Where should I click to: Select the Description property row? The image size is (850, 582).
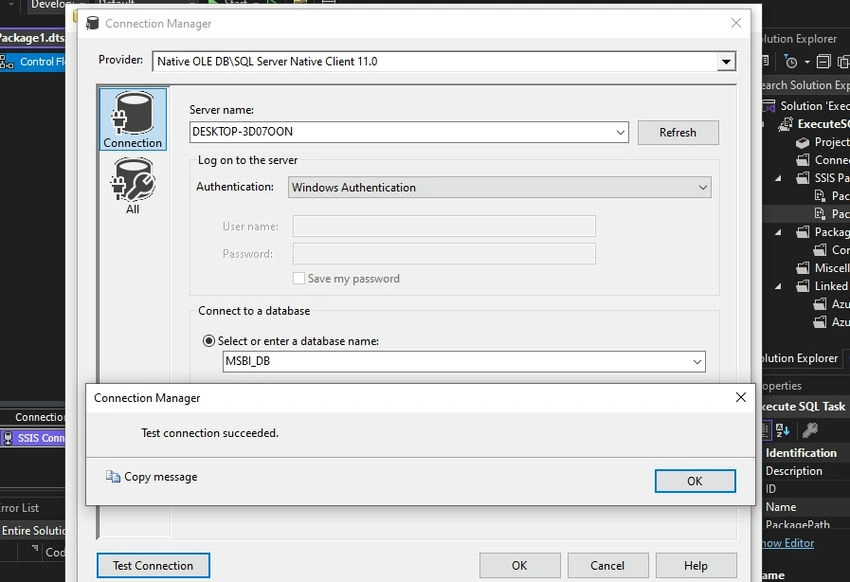click(x=806, y=471)
